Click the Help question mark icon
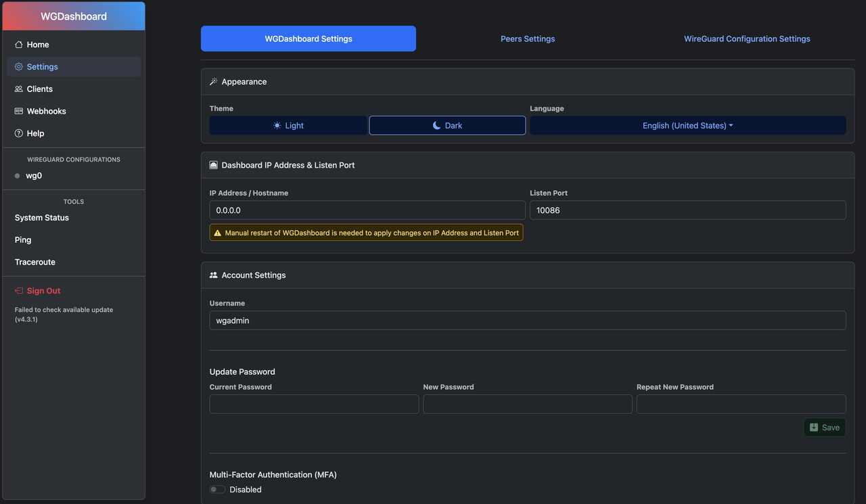 pyautogui.click(x=19, y=134)
